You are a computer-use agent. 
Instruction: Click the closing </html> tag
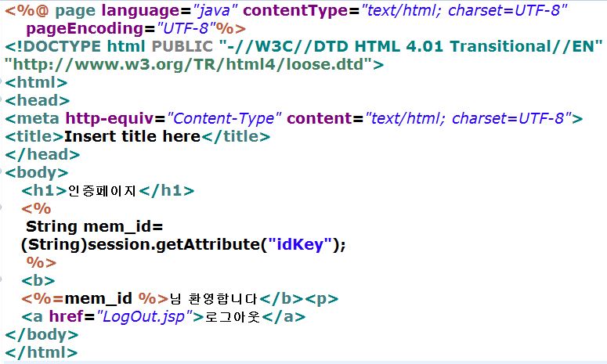[41, 353]
